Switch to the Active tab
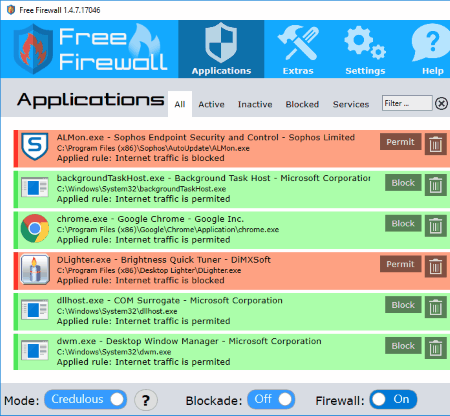 point(211,104)
